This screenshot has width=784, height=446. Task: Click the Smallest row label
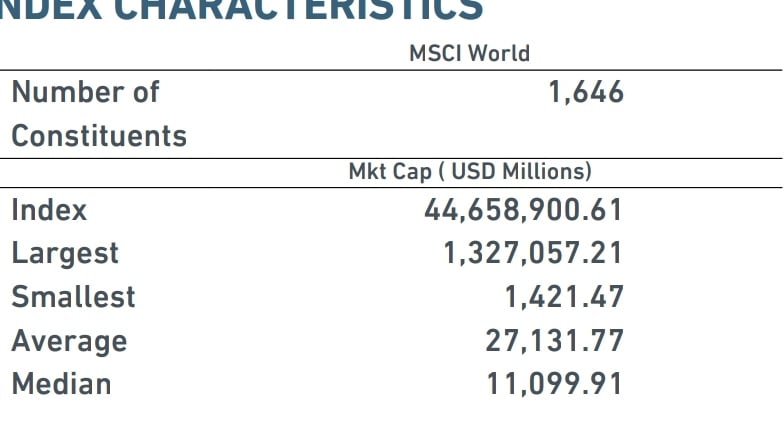click(x=73, y=297)
